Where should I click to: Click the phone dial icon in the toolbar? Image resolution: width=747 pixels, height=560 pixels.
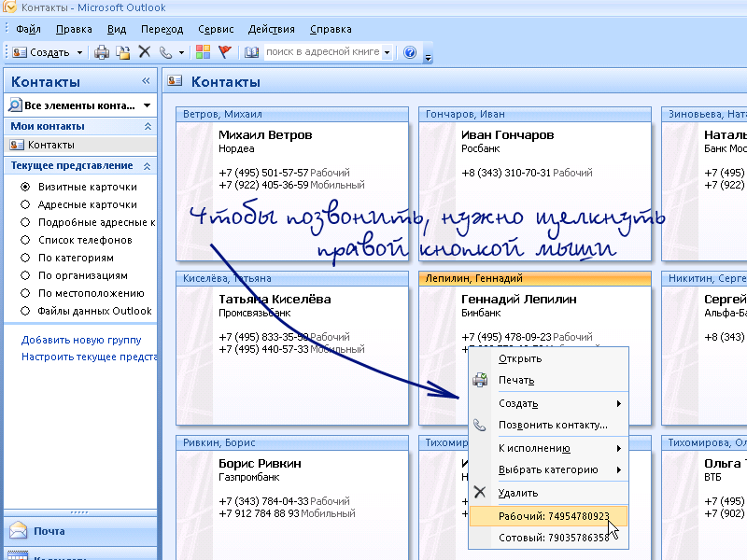[x=165, y=52]
